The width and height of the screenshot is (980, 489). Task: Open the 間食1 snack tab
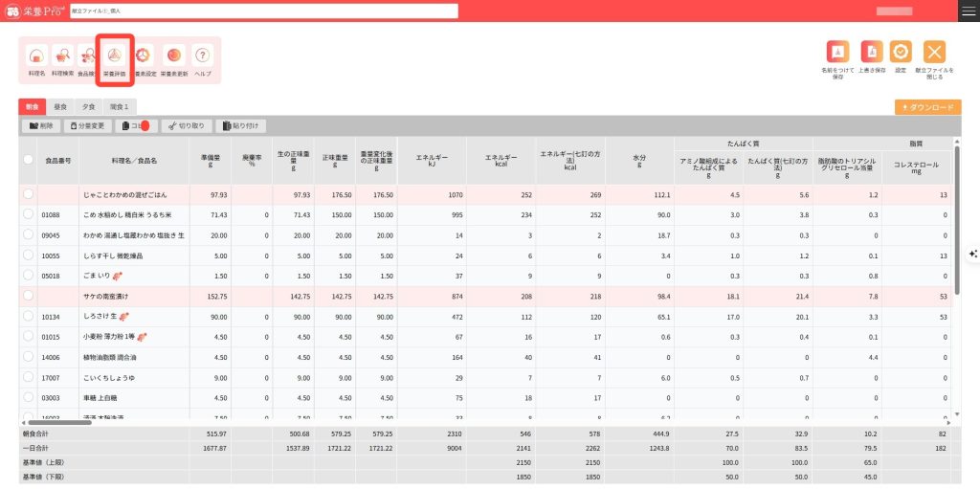click(120, 106)
